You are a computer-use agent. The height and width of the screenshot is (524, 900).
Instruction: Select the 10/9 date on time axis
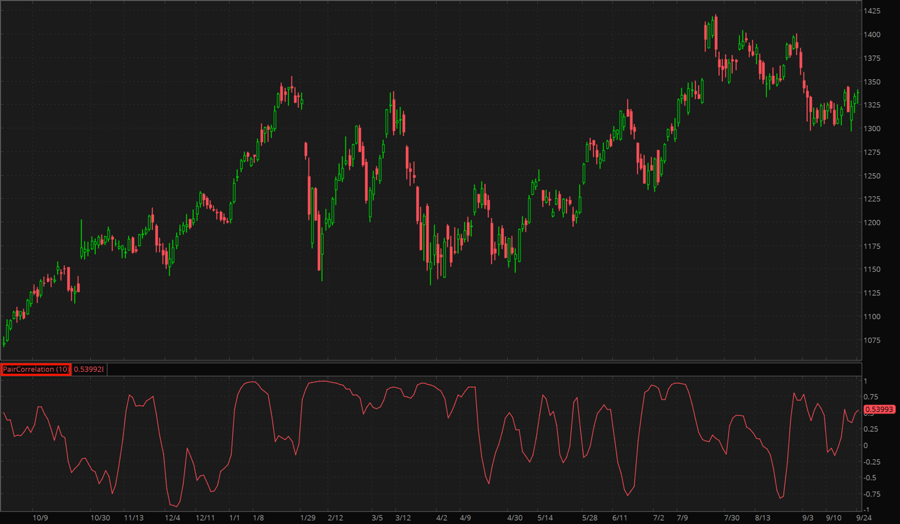pyautogui.click(x=41, y=517)
